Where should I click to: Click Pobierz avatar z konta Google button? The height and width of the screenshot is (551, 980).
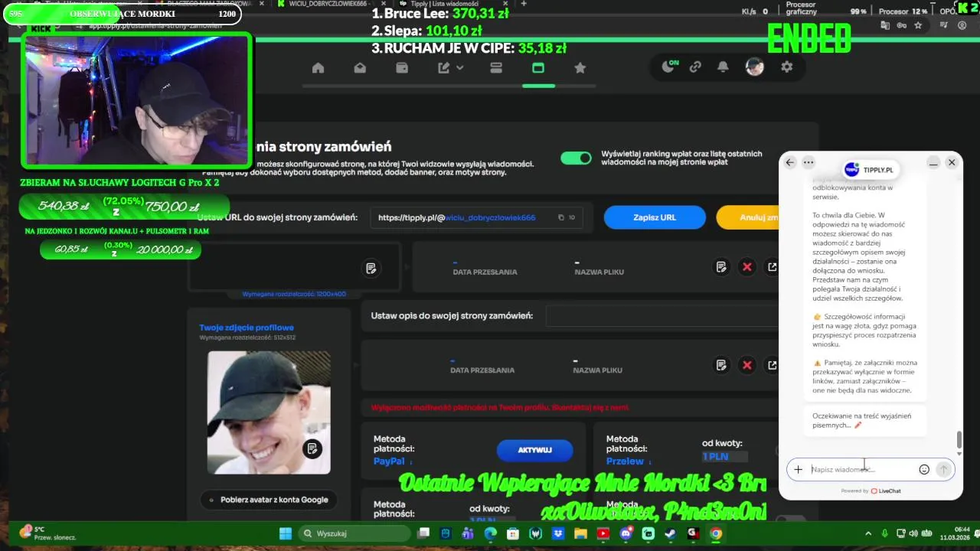269,500
